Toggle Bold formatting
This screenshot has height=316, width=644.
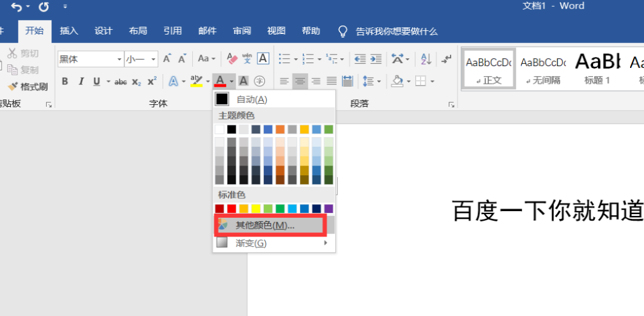pos(65,81)
